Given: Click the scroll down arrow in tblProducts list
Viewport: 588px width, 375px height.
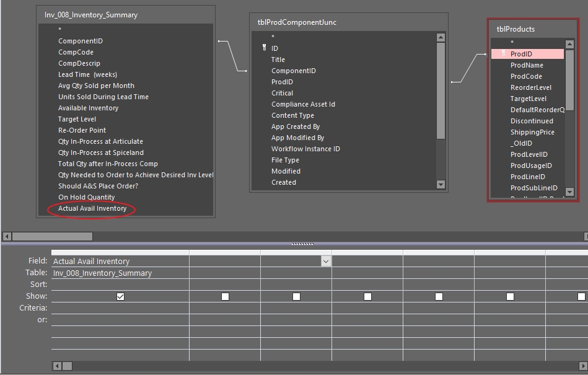Looking at the screenshot, I should click(x=569, y=192).
